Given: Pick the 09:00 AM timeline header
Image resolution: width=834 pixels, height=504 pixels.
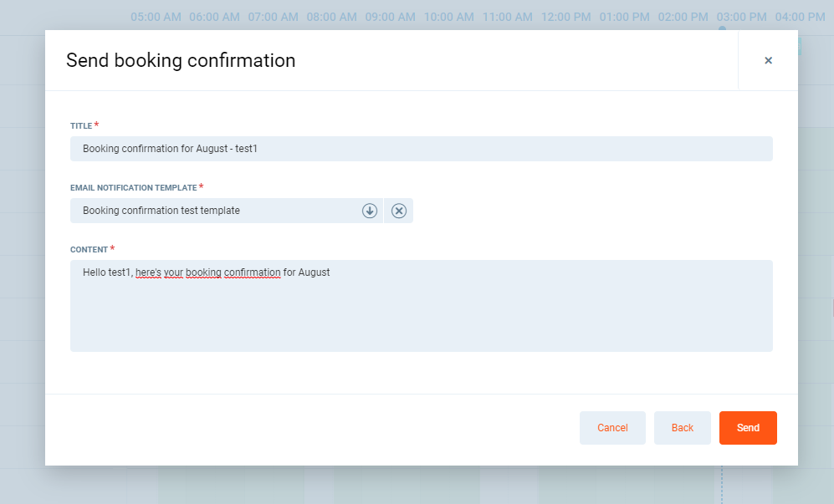Looking at the screenshot, I should tap(391, 17).
